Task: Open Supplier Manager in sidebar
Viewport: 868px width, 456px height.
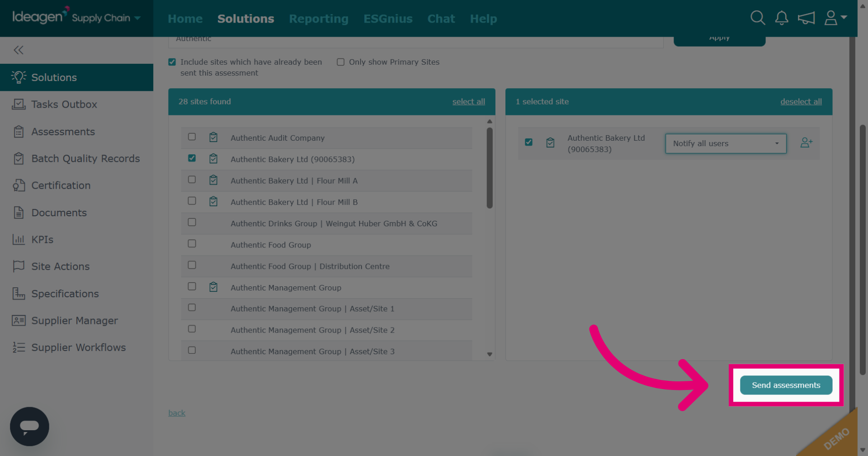Action: point(75,321)
